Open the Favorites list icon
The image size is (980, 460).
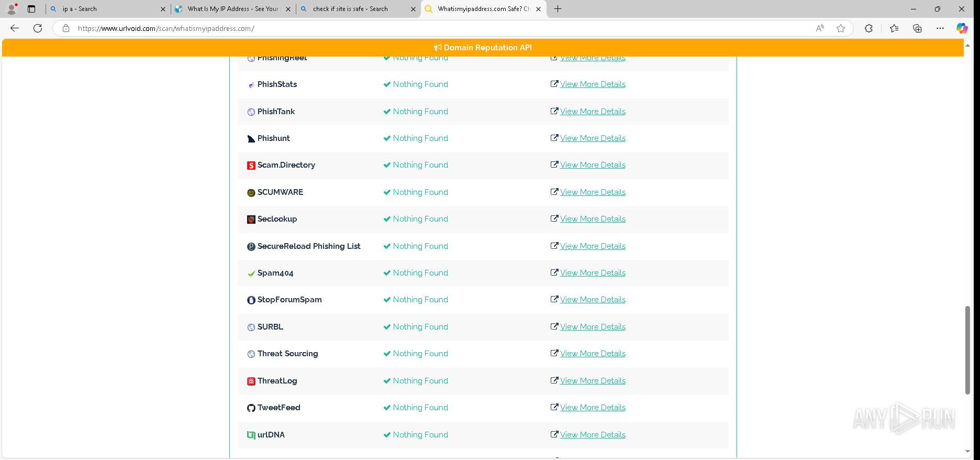[x=894, y=28]
